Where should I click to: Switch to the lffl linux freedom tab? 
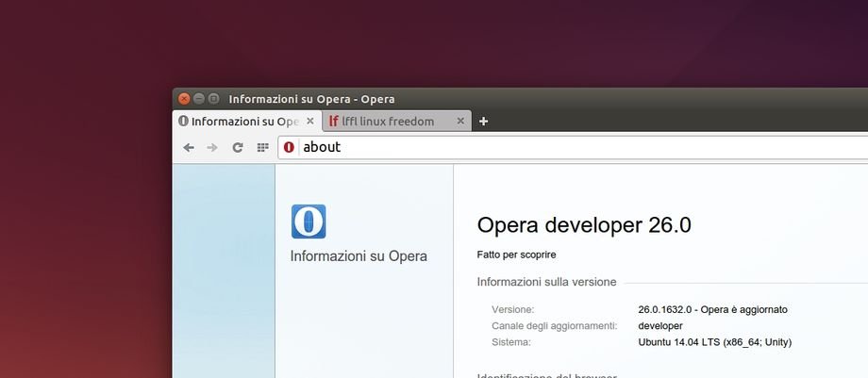[x=392, y=122]
